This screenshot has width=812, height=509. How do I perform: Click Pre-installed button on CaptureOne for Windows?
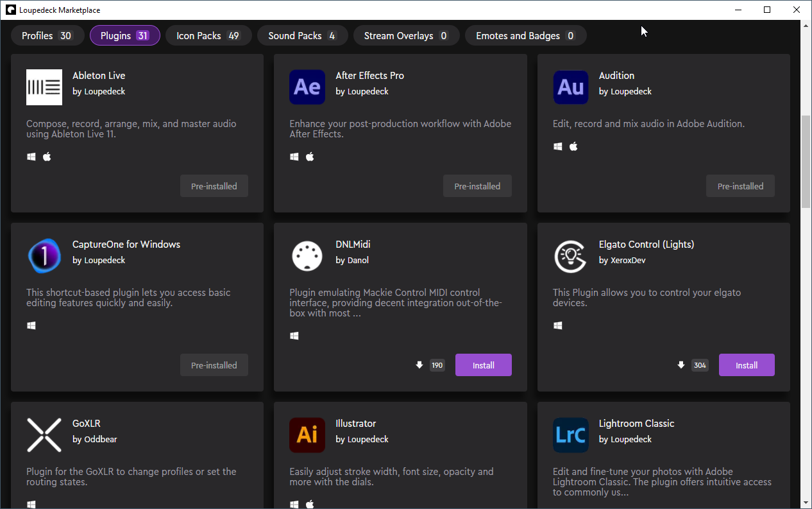214,365
